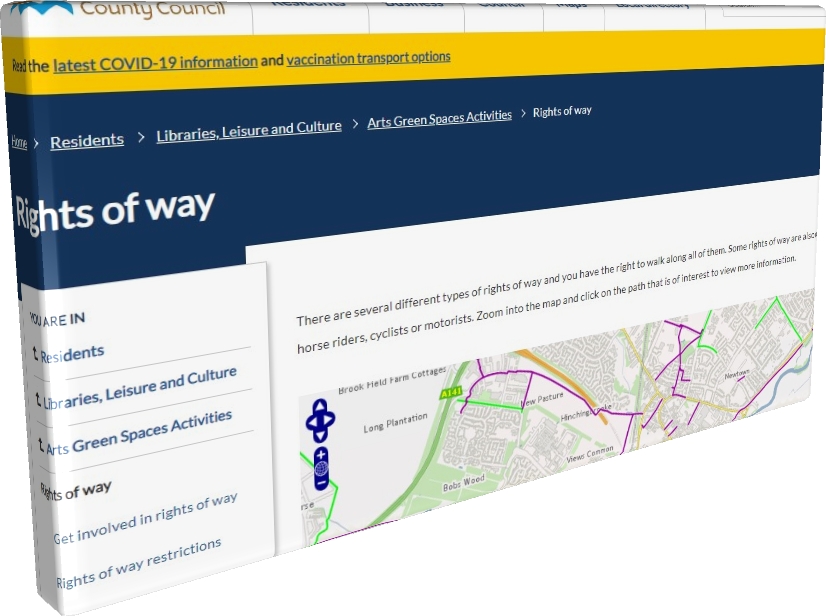Select Libraries, Leisure and Culture in sidebar
This screenshot has width=826, height=616.
(x=140, y=388)
